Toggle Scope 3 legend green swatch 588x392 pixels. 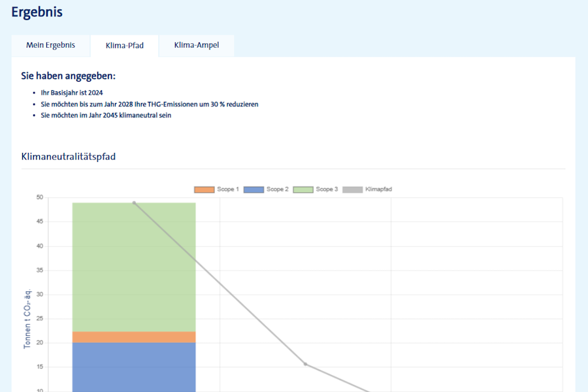point(303,189)
